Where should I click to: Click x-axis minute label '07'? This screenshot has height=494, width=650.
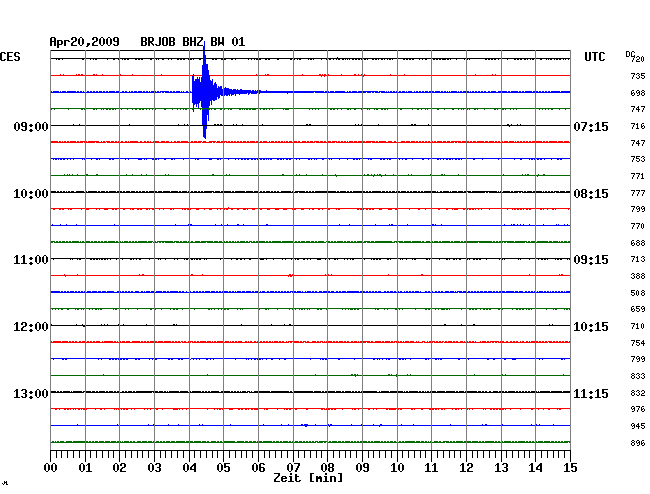click(293, 467)
